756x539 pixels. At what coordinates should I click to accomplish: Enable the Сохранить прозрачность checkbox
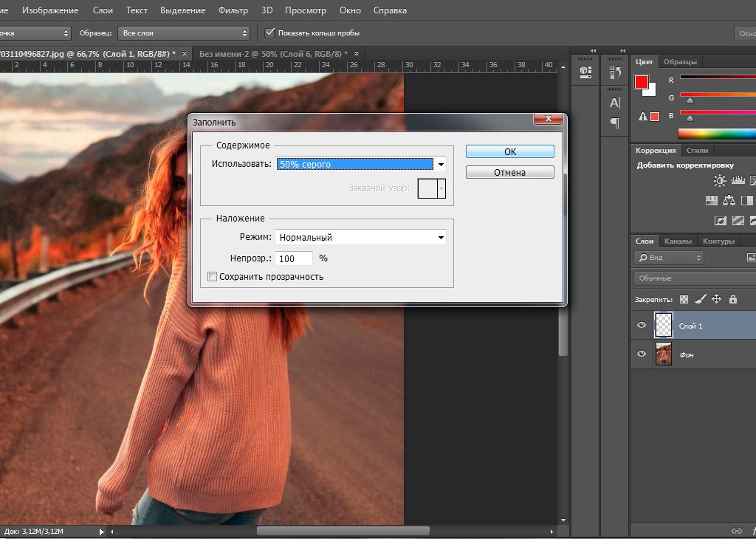(213, 277)
